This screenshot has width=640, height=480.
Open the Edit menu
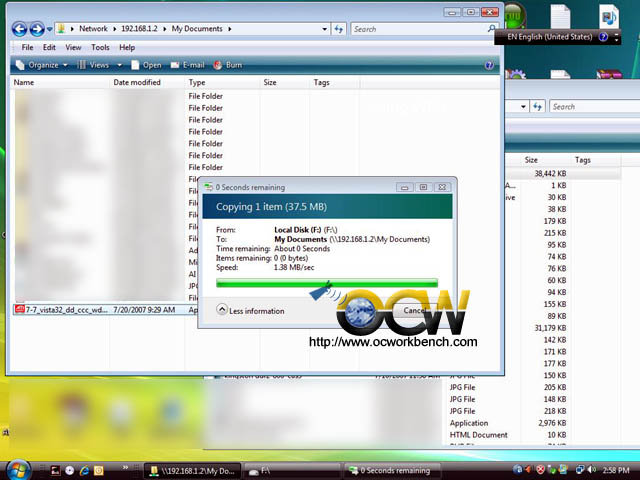[x=49, y=47]
